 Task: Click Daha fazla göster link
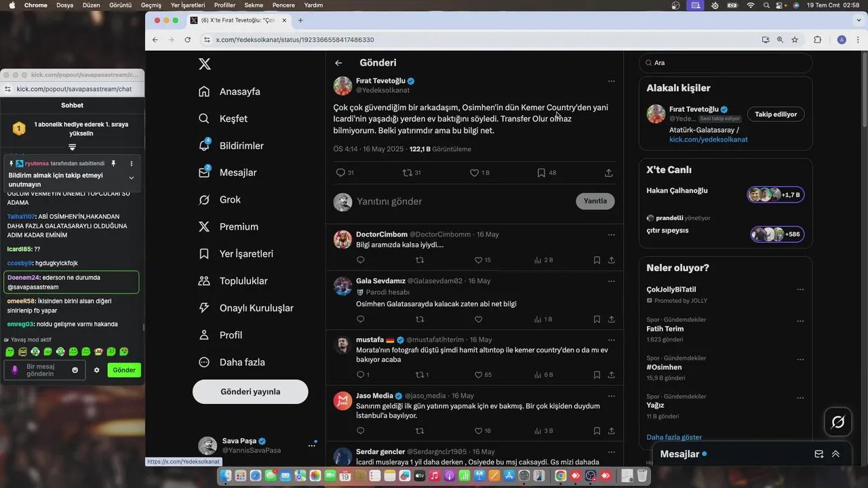(x=674, y=437)
